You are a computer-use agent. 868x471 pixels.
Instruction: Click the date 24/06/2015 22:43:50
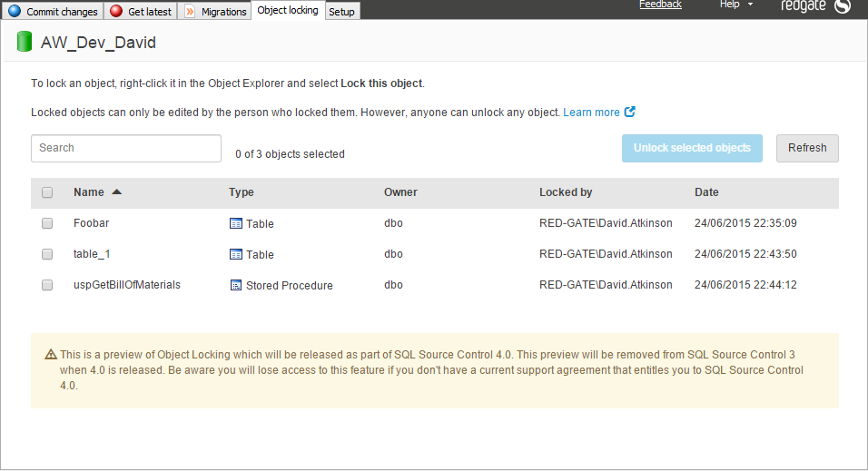click(x=745, y=254)
